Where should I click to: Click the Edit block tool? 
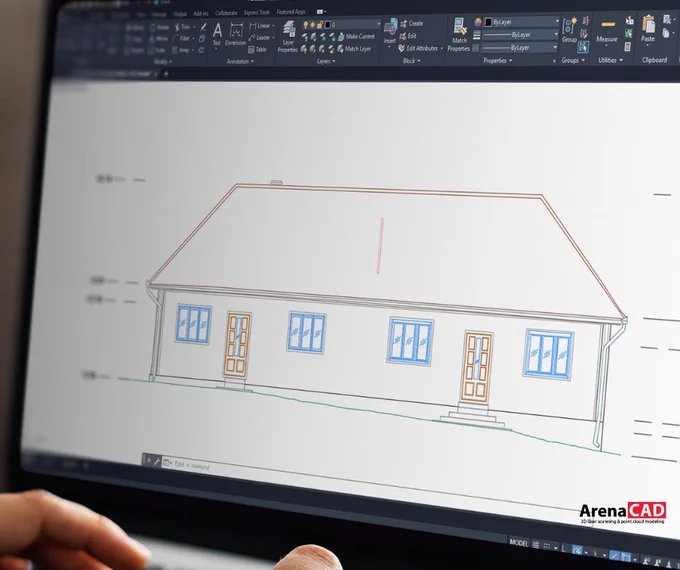tap(408, 36)
